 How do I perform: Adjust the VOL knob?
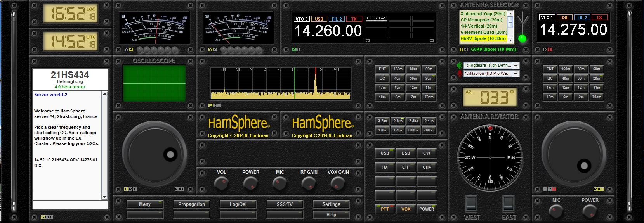(222, 183)
